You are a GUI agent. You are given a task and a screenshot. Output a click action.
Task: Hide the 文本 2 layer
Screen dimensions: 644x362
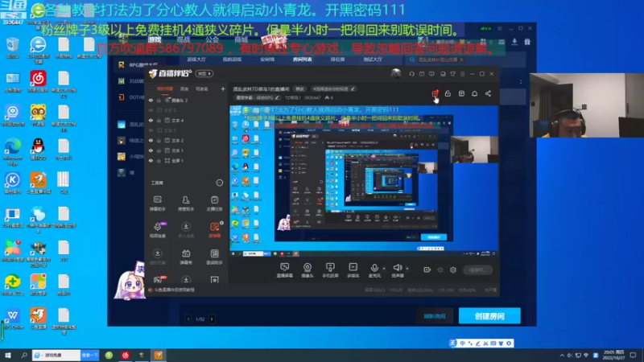(x=151, y=140)
